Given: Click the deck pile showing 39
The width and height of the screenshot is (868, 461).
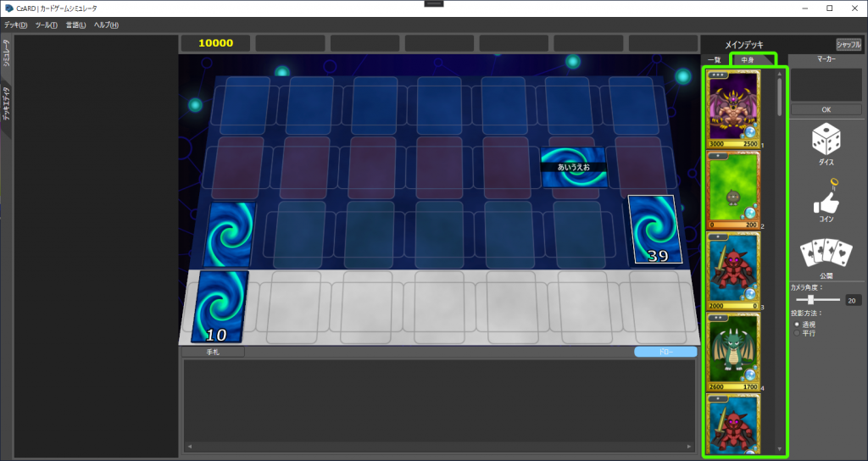Looking at the screenshot, I should click(655, 230).
